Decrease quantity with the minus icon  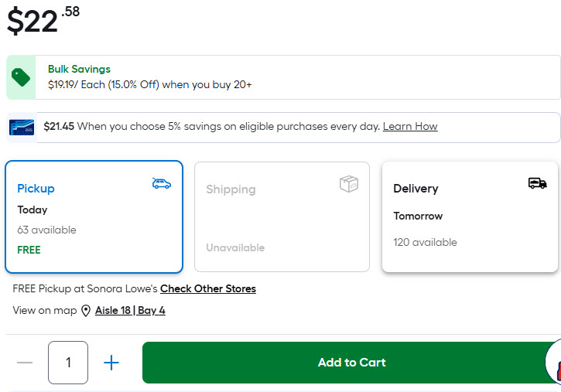[25, 363]
